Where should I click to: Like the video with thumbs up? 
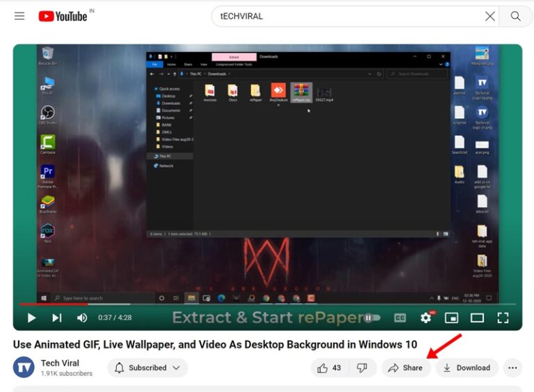pyautogui.click(x=329, y=368)
